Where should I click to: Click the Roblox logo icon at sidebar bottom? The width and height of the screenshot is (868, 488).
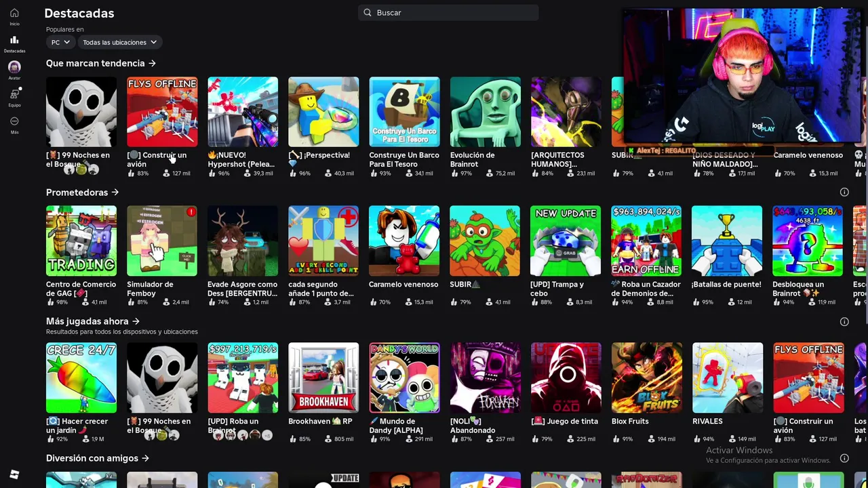click(14, 474)
